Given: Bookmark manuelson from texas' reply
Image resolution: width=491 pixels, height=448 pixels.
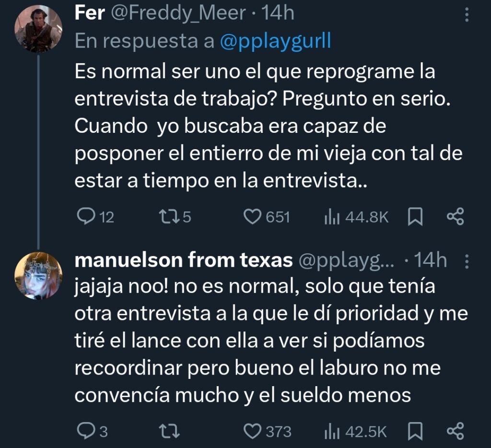Looking at the screenshot, I should point(415,431).
